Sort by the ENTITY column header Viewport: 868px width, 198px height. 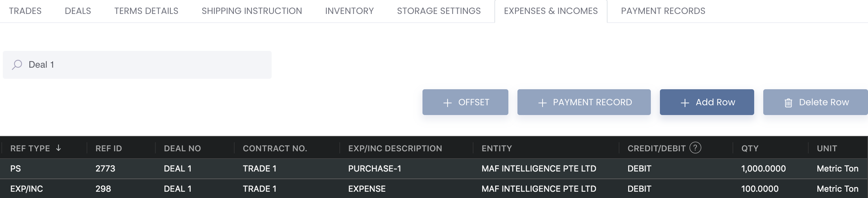tap(496, 148)
